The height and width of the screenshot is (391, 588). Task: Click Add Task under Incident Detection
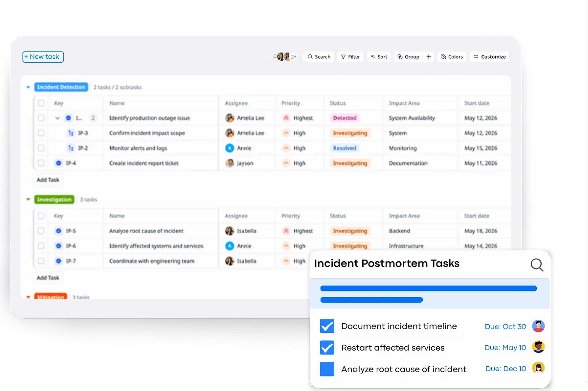click(x=48, y=180)
